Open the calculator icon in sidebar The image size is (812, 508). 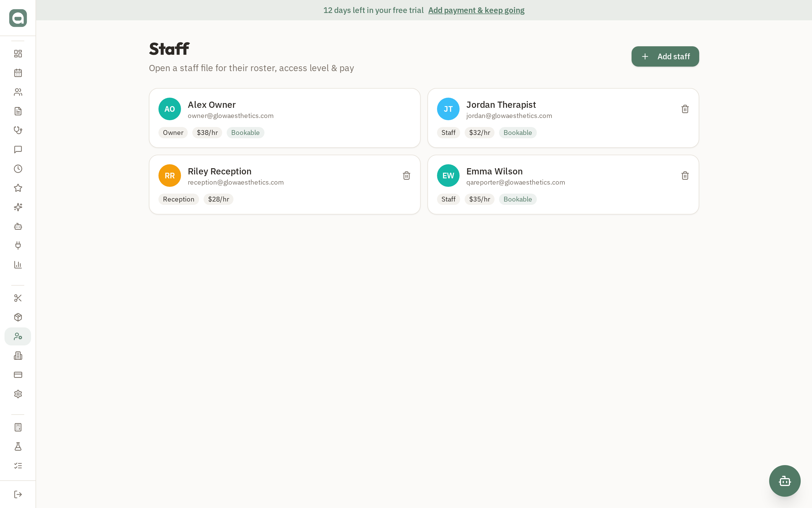tap(18, 427)
